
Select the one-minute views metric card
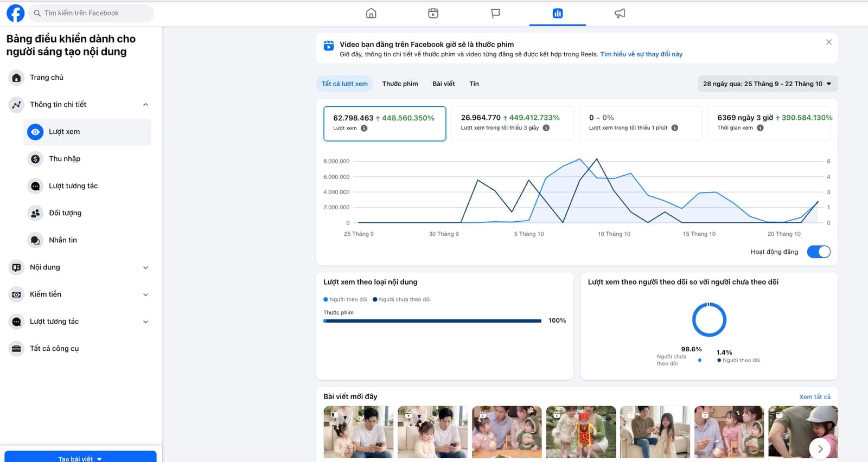pos(641,124)
